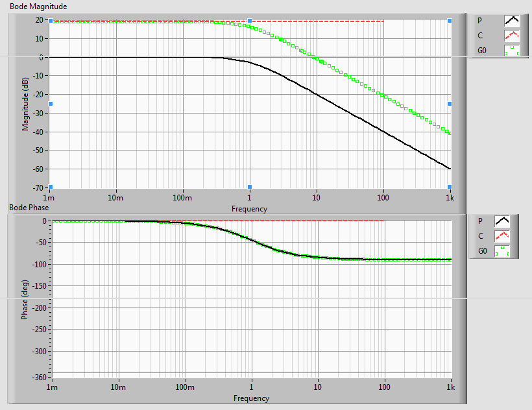Click the -300 phase axis marker
This screenshot has width=532, height=410.
coord(40,352)
